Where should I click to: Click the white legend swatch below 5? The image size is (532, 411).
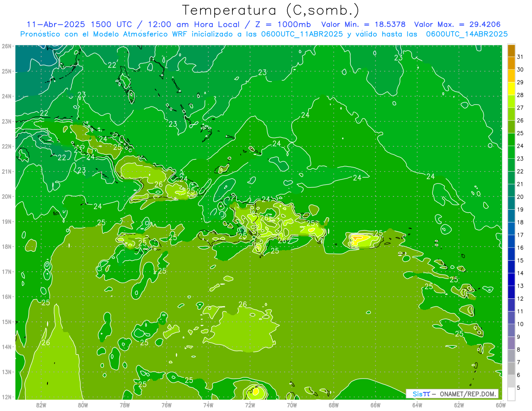511,394
